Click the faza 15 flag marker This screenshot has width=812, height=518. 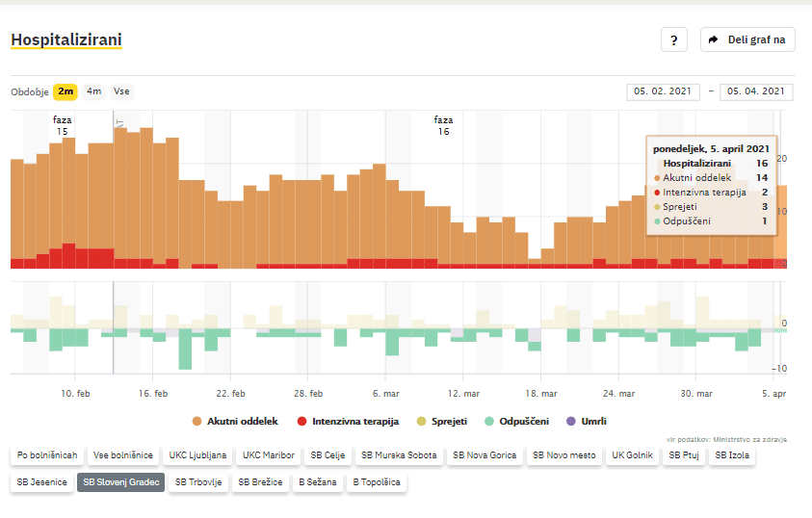(119, 123)
